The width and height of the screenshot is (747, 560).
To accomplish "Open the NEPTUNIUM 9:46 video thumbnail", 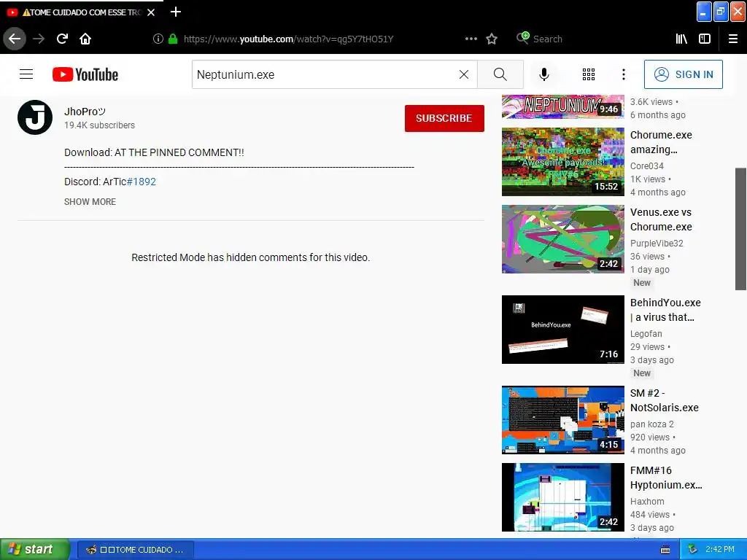I will [562, 106].
